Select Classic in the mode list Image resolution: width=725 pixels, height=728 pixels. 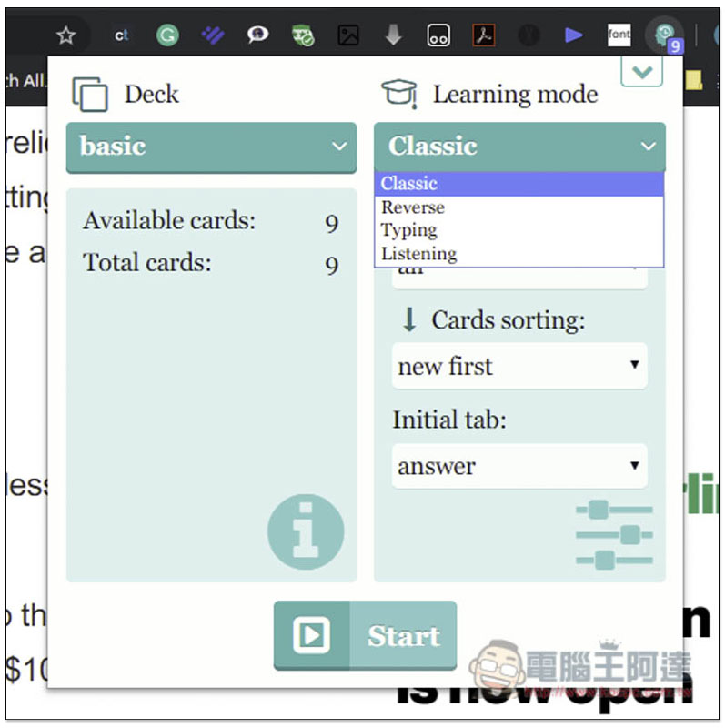pos(519,184)
